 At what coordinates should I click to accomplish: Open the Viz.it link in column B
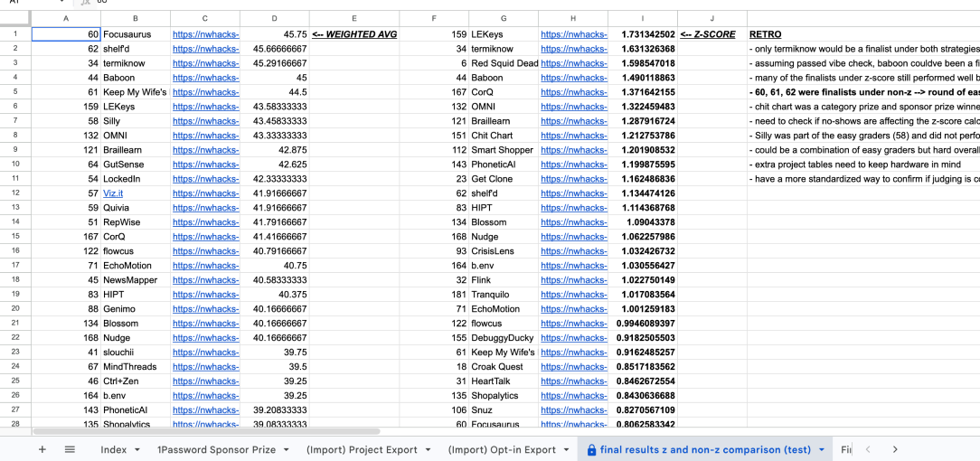(113, 193)
